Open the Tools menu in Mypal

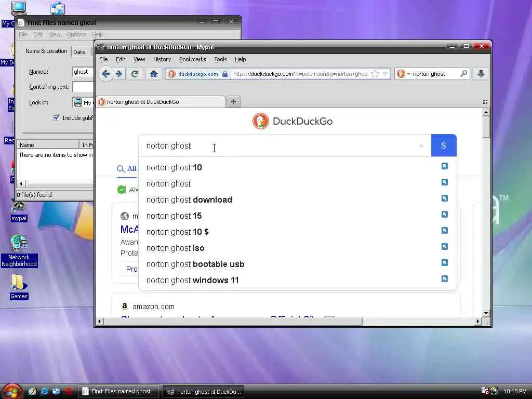click(220, 59)
